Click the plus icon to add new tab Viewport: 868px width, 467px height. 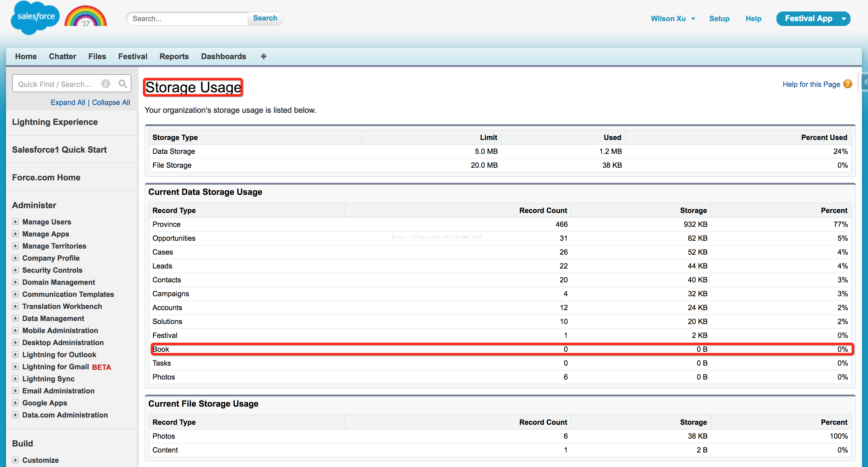point(264,56)
